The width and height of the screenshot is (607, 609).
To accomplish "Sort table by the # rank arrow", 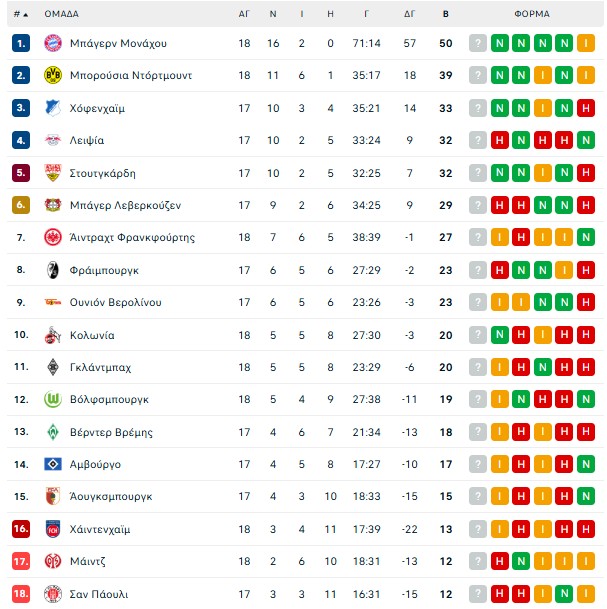I will [21, 14].
